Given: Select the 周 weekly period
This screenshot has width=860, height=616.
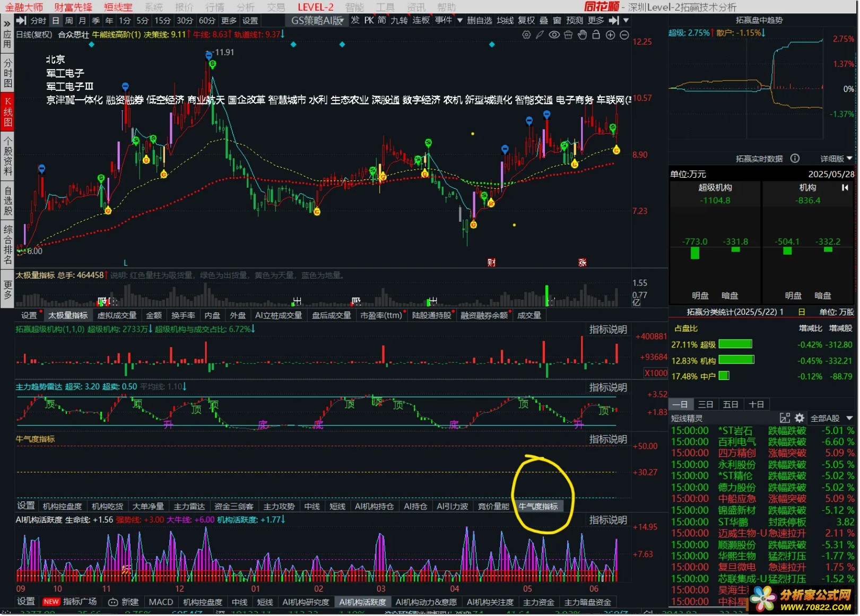Looking at the screenshot, I should [69, 20].
